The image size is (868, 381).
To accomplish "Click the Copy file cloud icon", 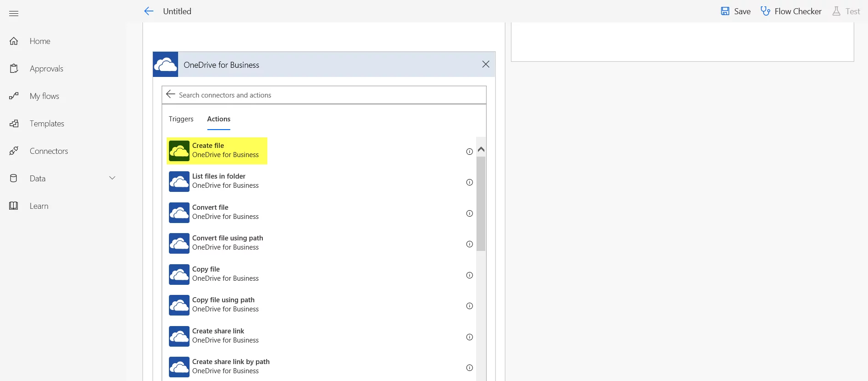I will pos(179,274).
